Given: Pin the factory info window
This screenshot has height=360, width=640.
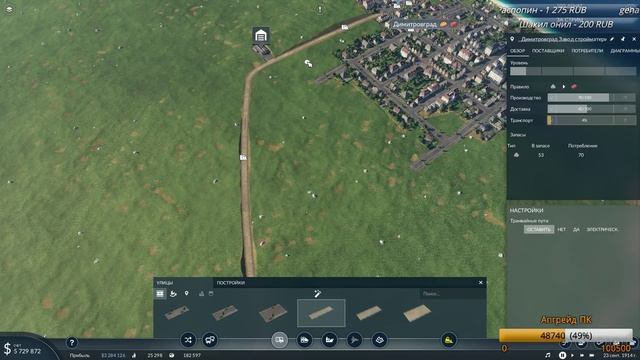Looking at the screenshot, I should (x=623, y=39).
